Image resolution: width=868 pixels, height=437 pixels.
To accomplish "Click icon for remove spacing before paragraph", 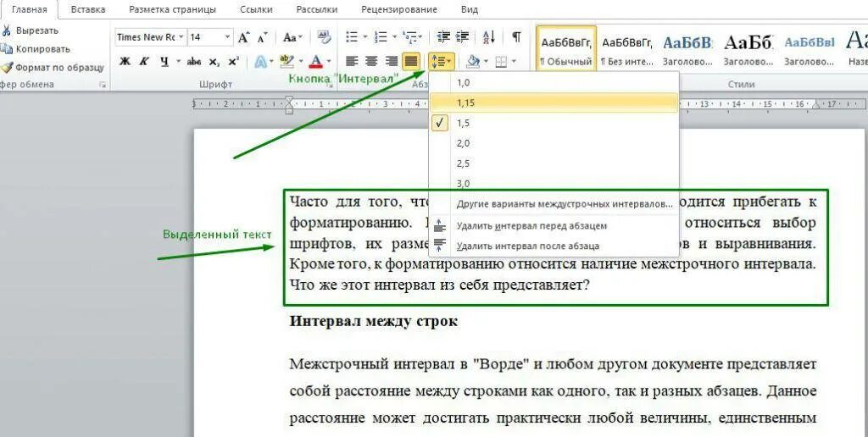I will pyautogui.click(x=440, y=225).
